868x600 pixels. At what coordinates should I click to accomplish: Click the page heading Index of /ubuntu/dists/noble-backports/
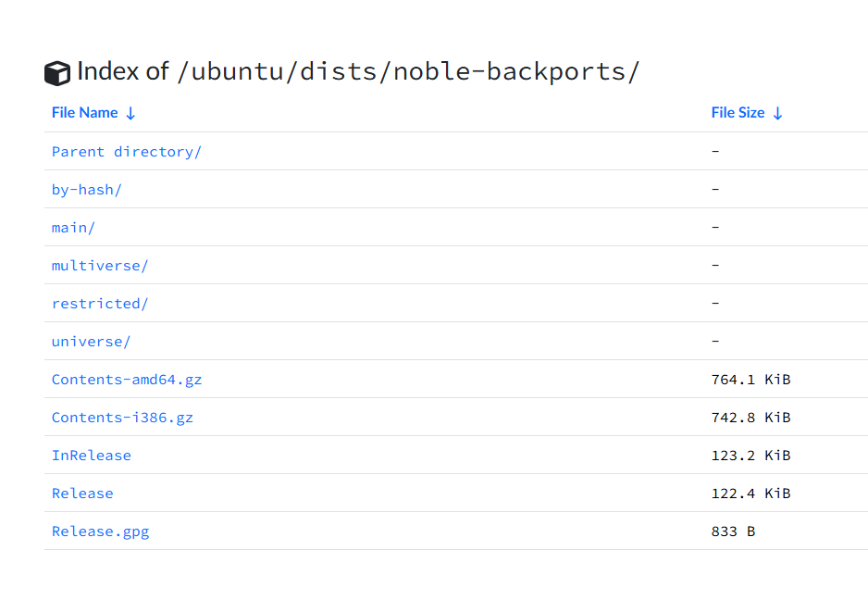pyautogui.click(x=358, y=71)
